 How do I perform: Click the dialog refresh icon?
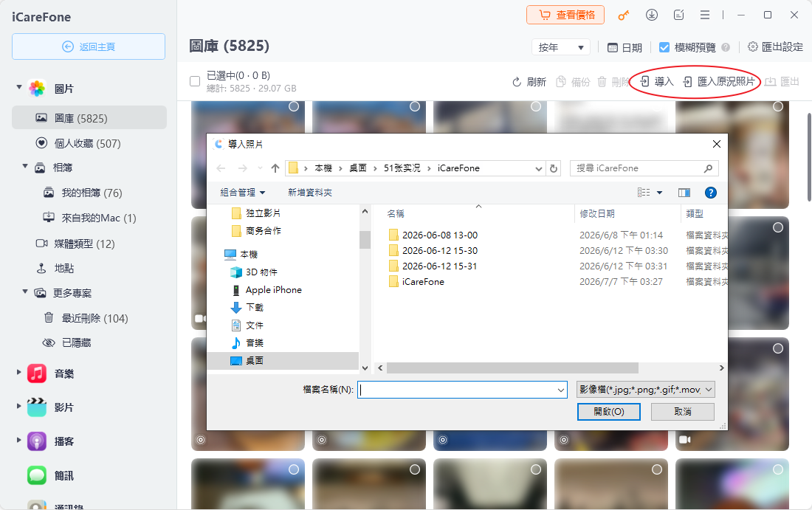554,169
